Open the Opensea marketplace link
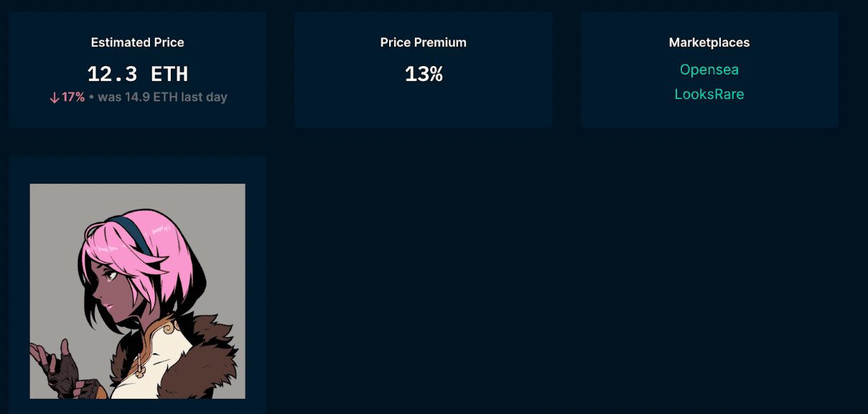 coord(709,70)
